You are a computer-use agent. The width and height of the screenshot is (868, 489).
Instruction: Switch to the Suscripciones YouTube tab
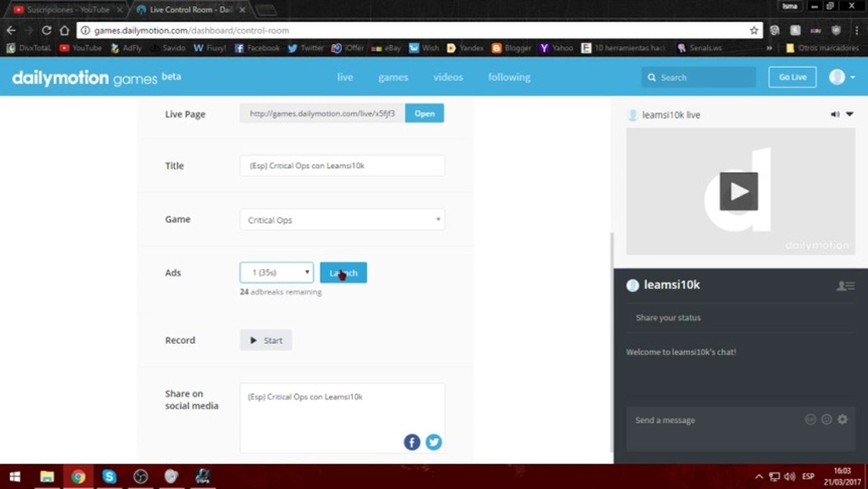(x=67, y=10)
